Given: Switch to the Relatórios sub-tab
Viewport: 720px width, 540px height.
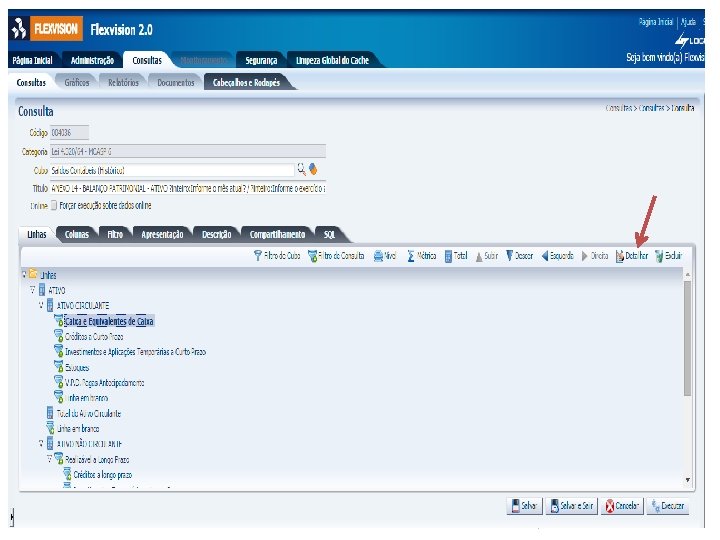Looking at the screenshot, I should (x=123, y=82).
